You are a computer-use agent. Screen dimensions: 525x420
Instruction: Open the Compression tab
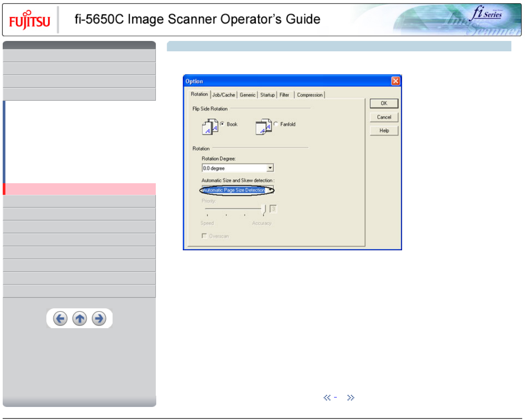coord(310,95)
